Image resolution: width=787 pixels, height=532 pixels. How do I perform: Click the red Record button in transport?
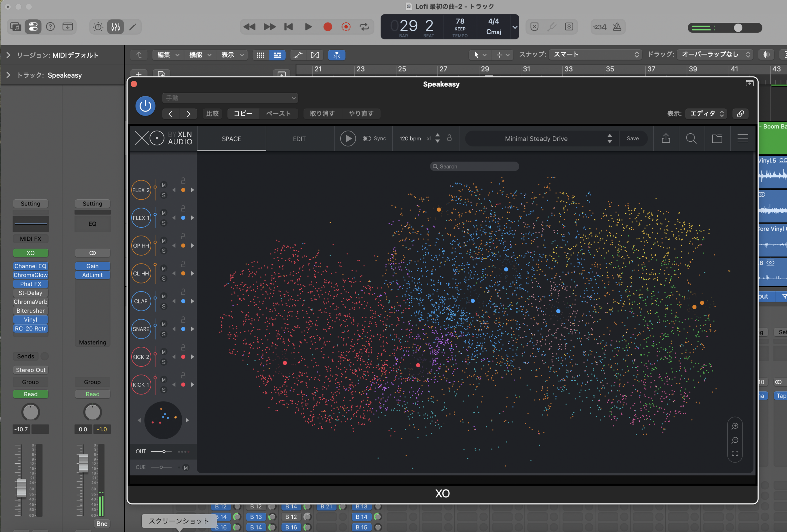point(327,27)
